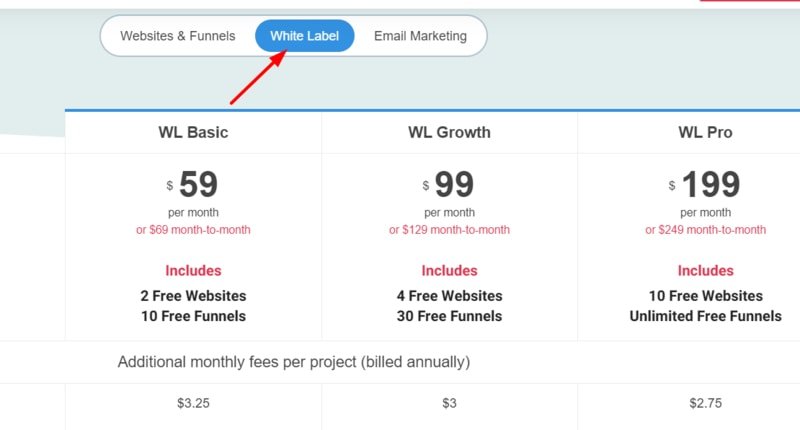
Task: Click the $129 month-to-month option text
Action: 449,230
